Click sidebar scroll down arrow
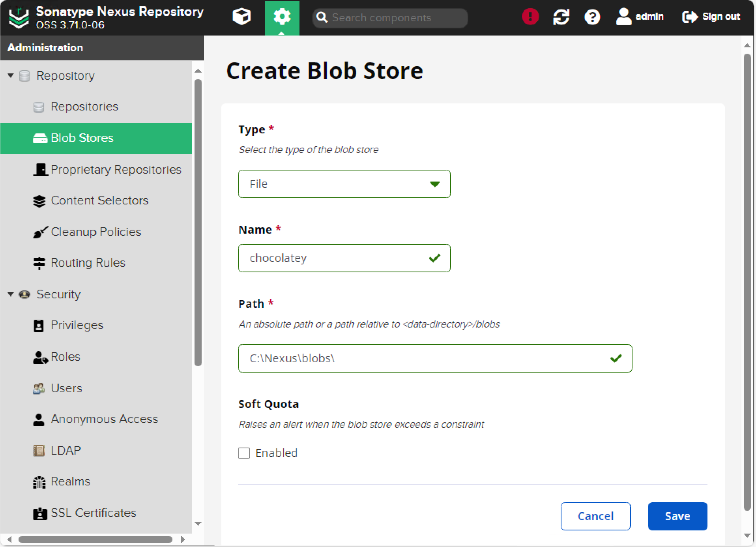This screenshot has height=547, width=756. tap(198, 524)
